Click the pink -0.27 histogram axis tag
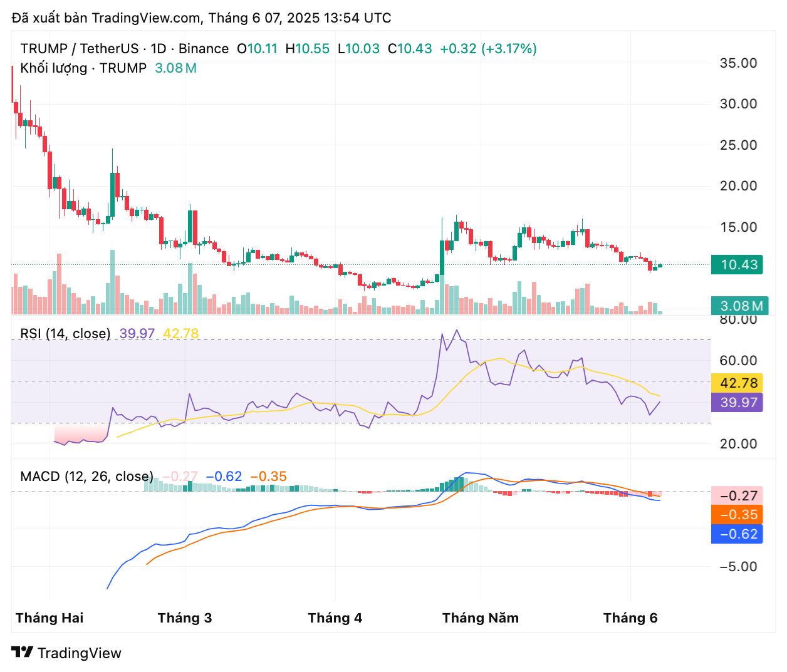 point(737,496)
